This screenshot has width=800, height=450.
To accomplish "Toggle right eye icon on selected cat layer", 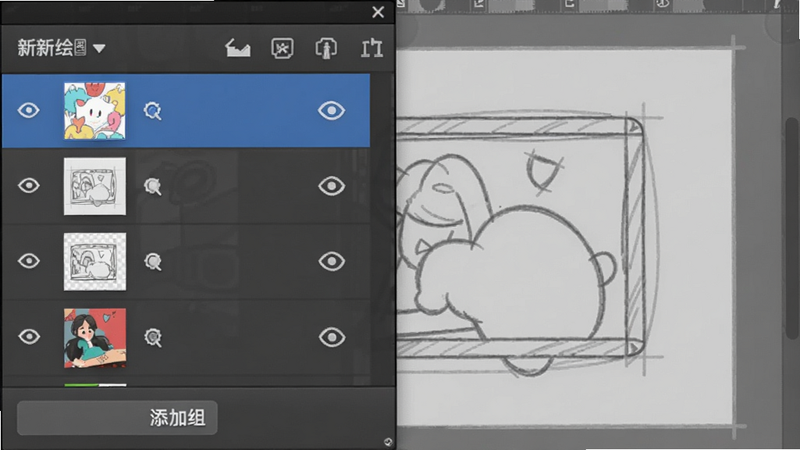I will (332, 110).
